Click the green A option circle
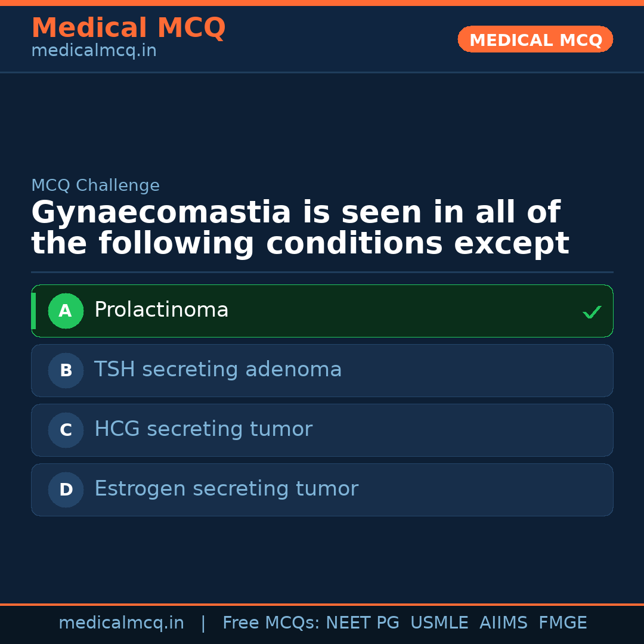This screenshot has width=644, height=644. coord(66,311)
